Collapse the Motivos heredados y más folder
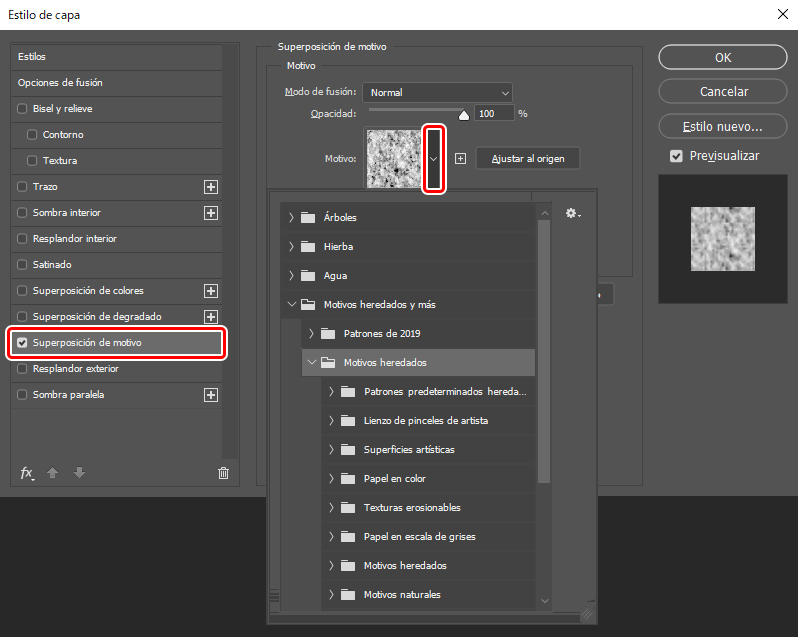This screenshot has height=637, width=798. tap(291, 304)
